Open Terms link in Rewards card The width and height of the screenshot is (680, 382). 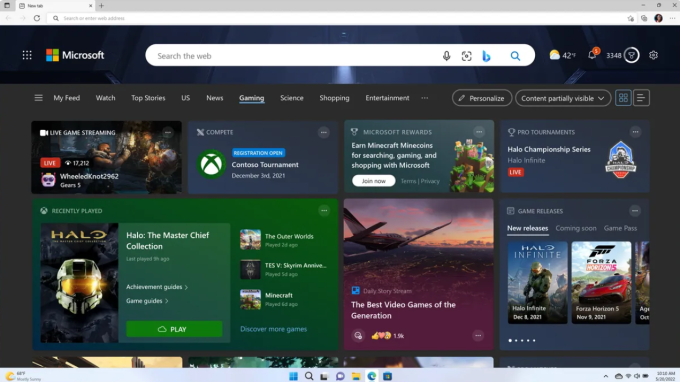(408, 181)
